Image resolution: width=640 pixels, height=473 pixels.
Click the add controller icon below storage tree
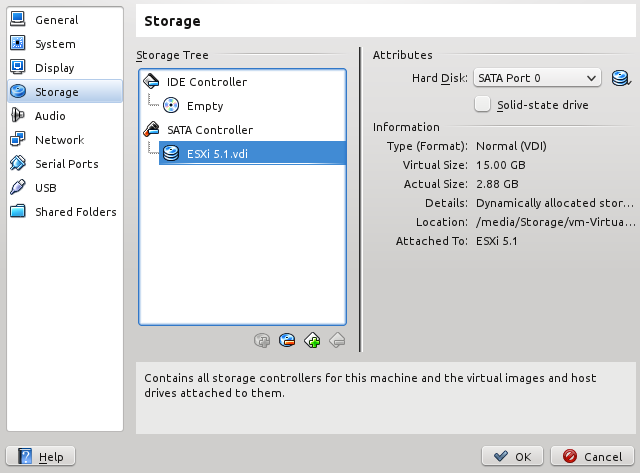[262, 340]
